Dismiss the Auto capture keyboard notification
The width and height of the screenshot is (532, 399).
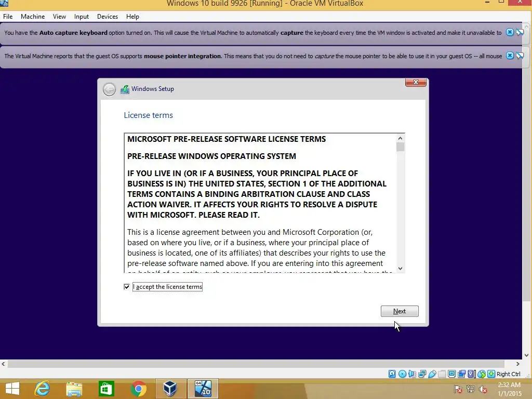(510, 32)
